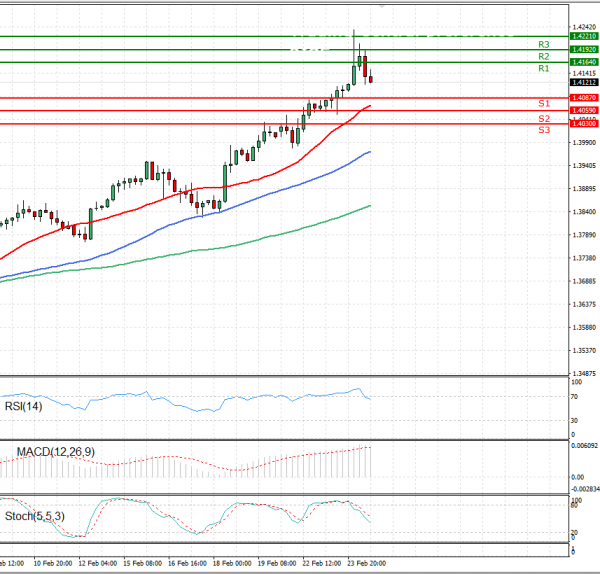
Task: Select the 1.41640 green price tag
Action: tap(584, 62)
